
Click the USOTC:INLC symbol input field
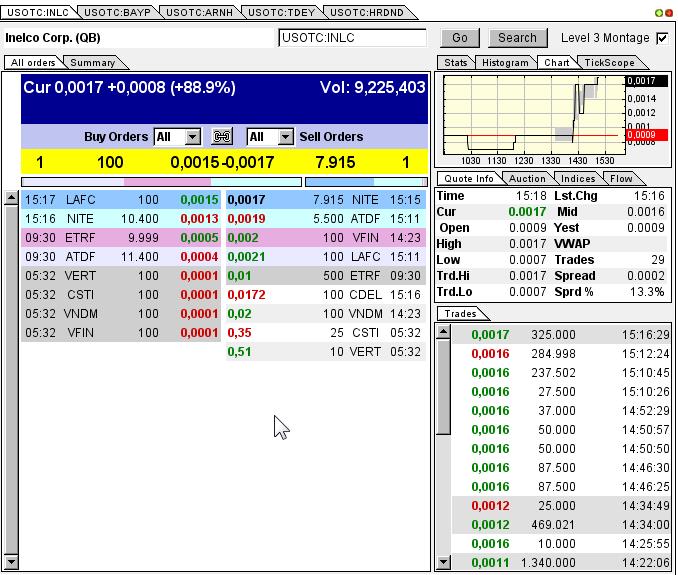pyautogui.click(x=352, y=38)
